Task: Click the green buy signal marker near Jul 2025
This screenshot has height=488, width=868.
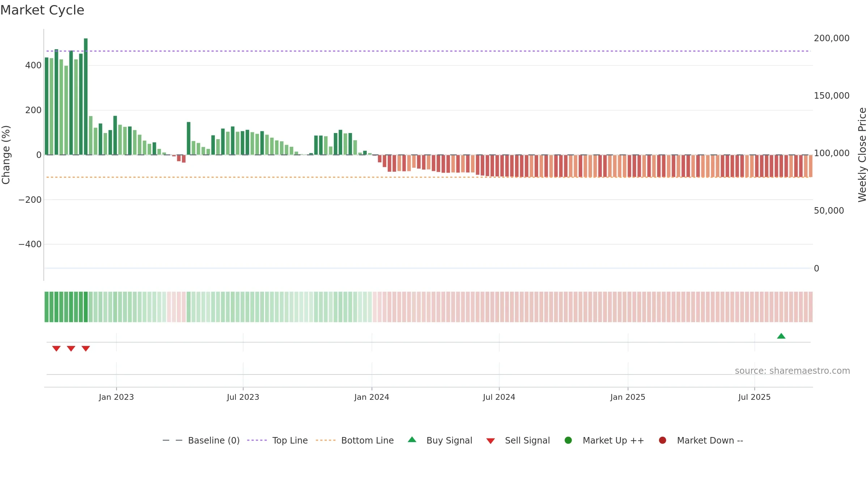Action: click(781, 336)
